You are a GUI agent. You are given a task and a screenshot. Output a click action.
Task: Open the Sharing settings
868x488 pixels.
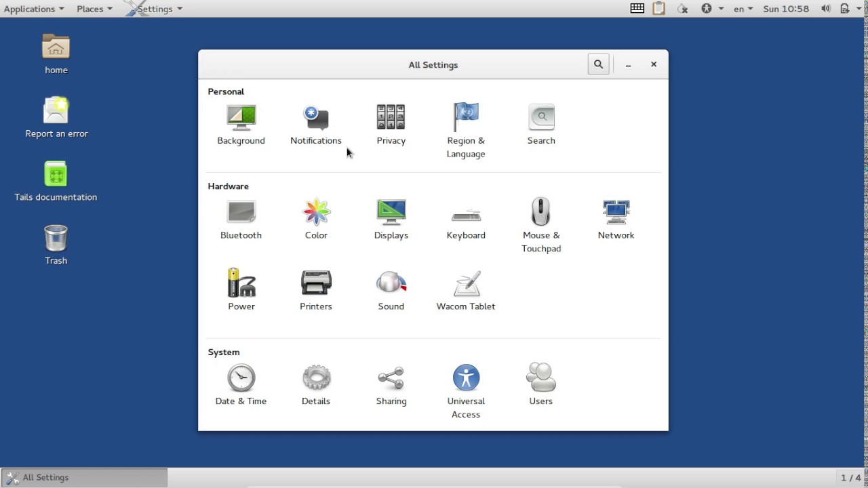[391, 385]
